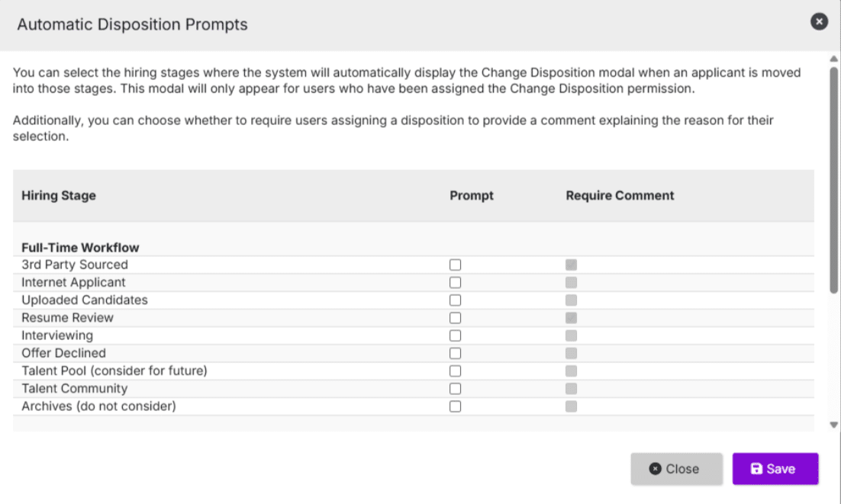Viewport: 841px width, 504px height.
Task: Click the Save button
Action: pos(775,469)
